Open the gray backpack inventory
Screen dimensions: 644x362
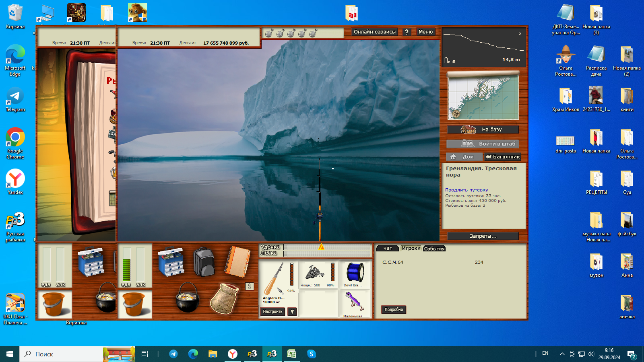click(204, 262)
